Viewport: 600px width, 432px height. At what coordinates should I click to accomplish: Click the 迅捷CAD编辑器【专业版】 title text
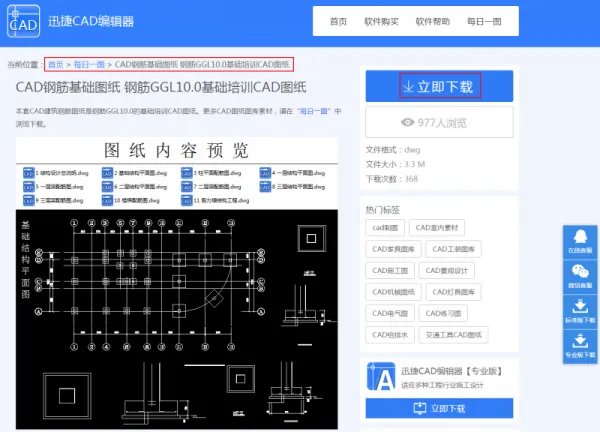452,371
